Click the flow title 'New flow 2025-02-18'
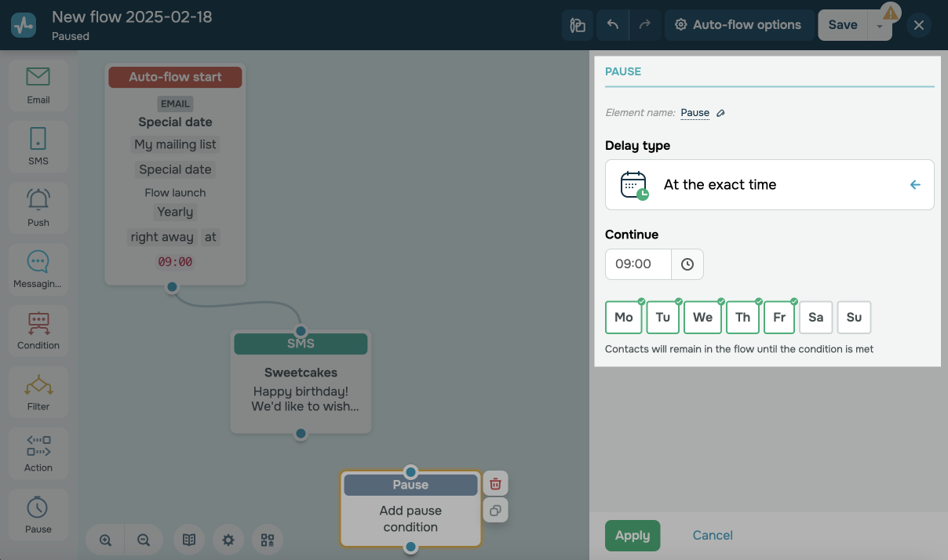 pyautogui.click(x=132, y=16)
